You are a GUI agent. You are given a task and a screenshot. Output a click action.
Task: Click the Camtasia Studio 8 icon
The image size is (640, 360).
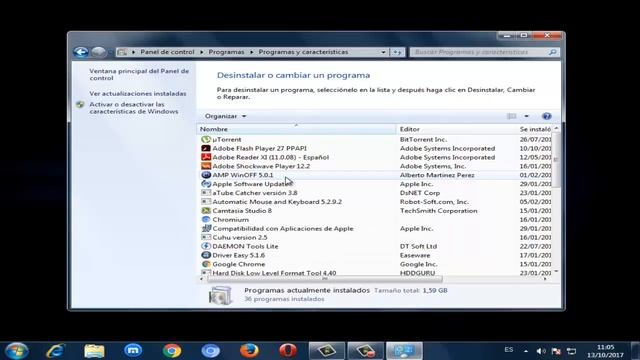(x=206, y=211)
